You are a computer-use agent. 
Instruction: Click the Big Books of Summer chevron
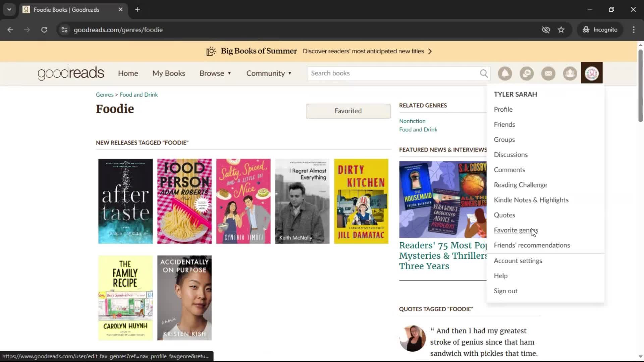(x=430, y=51)
